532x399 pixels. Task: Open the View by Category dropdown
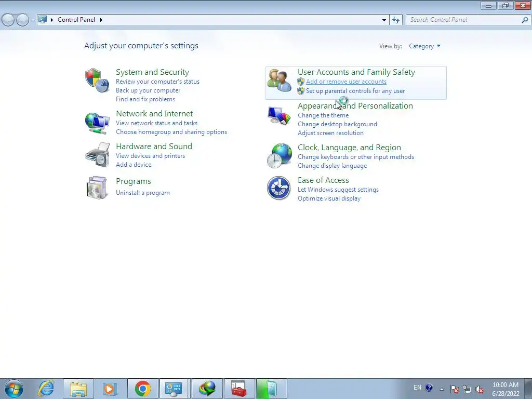424,46
